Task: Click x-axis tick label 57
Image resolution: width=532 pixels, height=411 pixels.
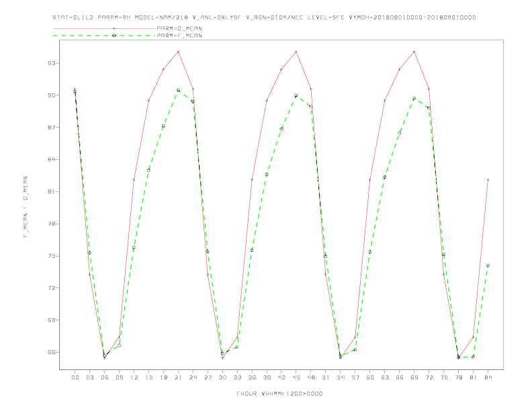Action: coord(355,377)
